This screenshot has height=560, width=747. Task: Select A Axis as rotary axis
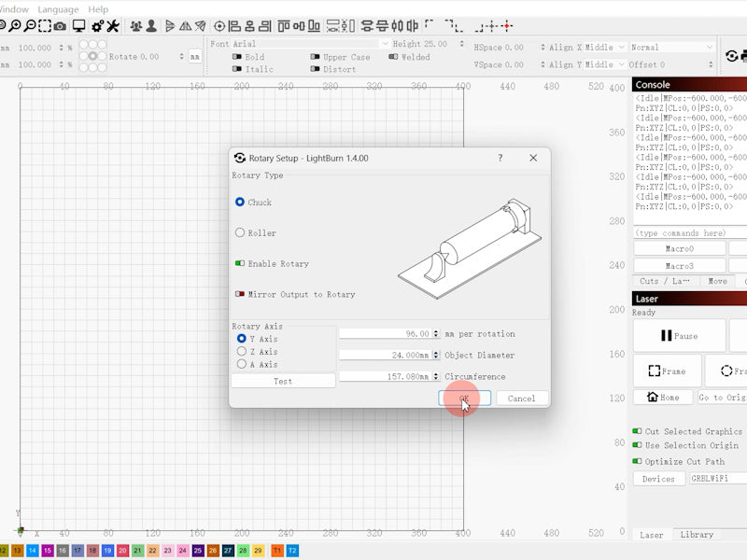tap(242, 364)
